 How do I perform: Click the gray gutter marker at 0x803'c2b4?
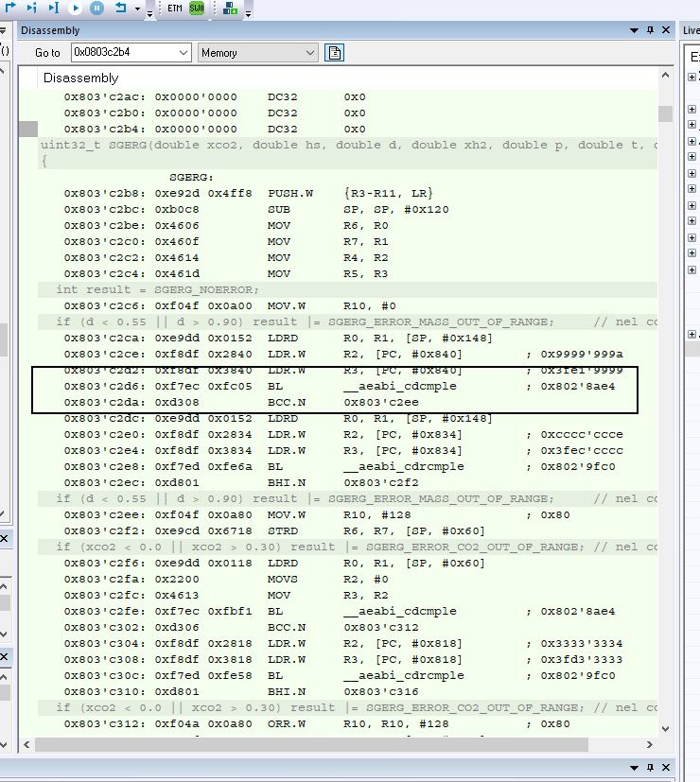click(x=28, y=129)
